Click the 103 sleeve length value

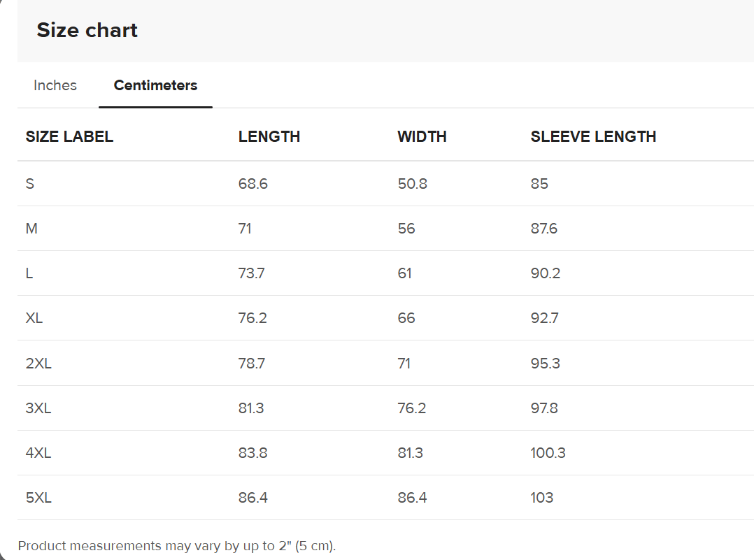click(542, 498)
